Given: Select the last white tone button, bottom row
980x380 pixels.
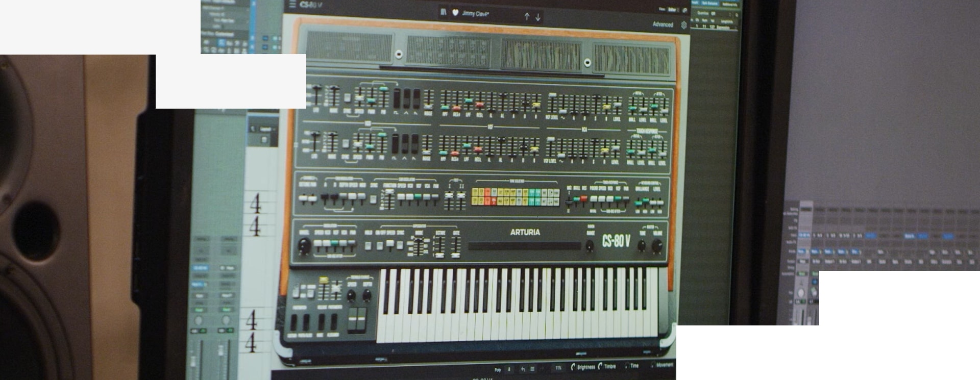Looking at the screenshot, I should (x=556, y=201).
